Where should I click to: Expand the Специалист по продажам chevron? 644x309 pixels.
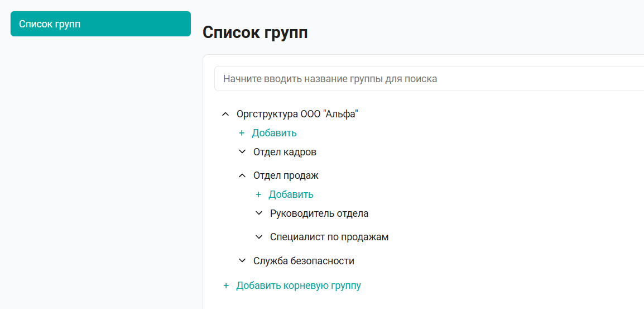(259, 237)
